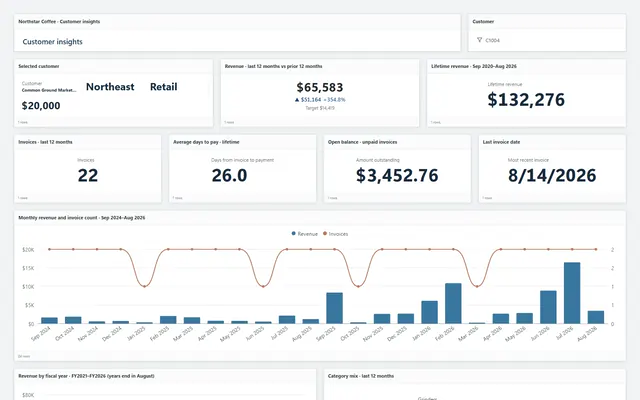
Task: Click the Invoices line dip at Jan 2025
Action: click(144, 286)
